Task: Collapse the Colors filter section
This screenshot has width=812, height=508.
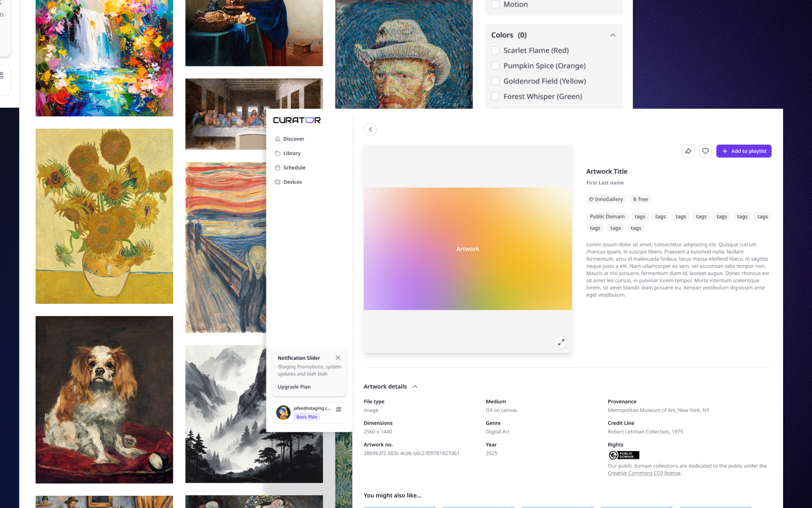Action: pyautogui.click(x=613, y=35)
